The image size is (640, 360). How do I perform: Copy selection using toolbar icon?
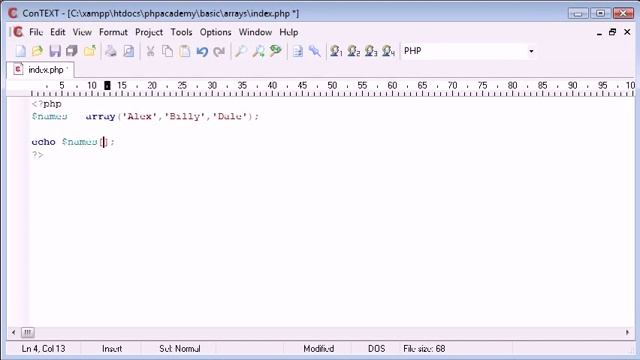tap(167, 51)
